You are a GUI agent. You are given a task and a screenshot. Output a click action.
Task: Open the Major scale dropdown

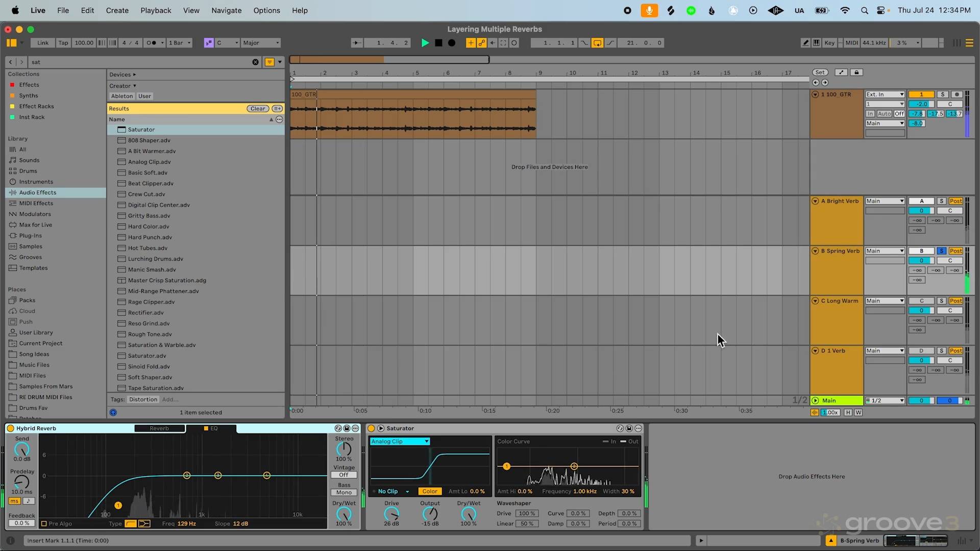tap(261, 43)
